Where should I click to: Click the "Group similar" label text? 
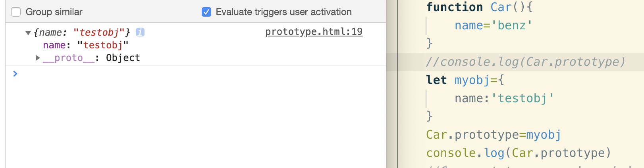tap(54, 12)
